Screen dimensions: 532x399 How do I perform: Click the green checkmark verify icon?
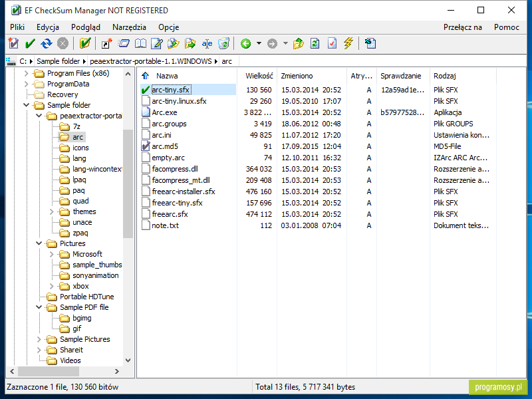[30, 43]
